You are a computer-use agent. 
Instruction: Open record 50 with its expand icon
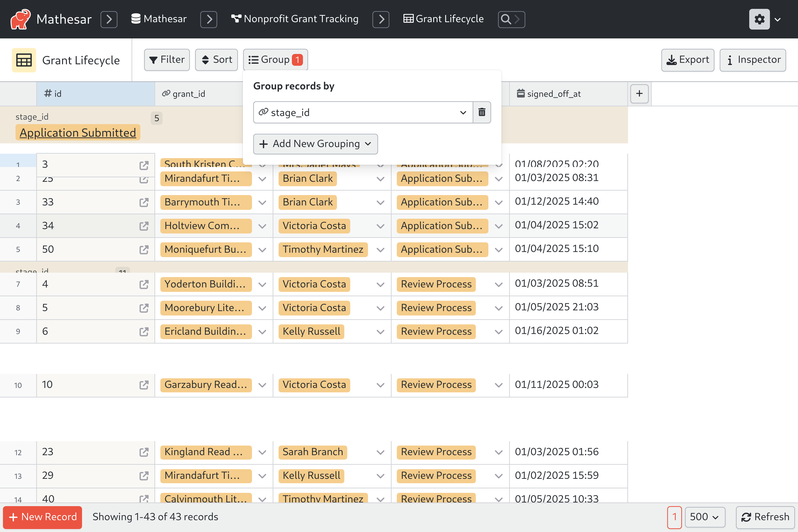click(x=144, y=250)
